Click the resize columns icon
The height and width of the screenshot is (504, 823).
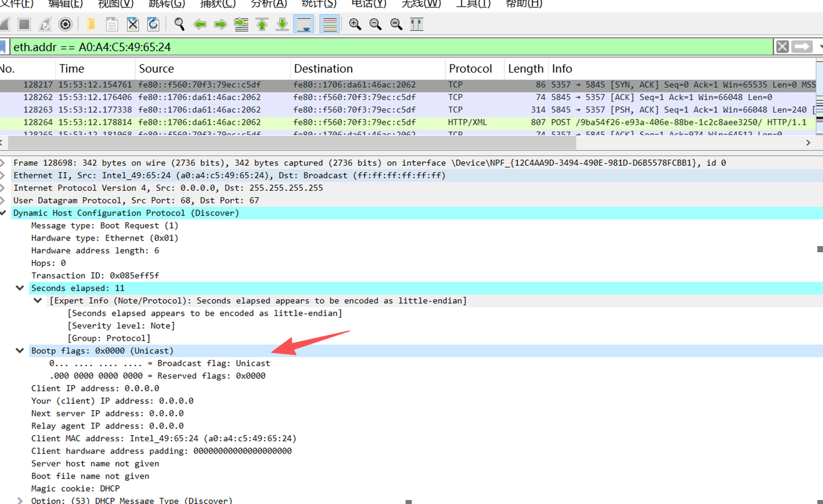point(417,24)
